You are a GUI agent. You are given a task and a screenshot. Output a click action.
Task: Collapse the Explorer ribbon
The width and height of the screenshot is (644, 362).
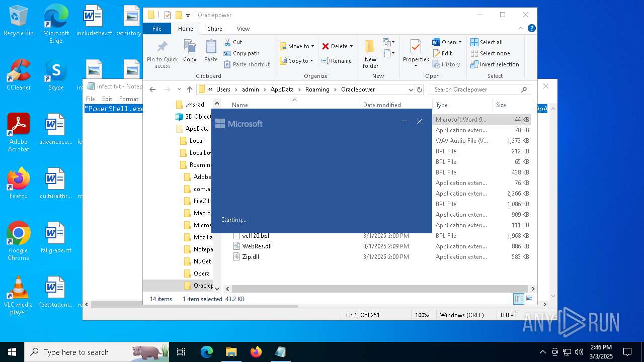tap(521, 28)
